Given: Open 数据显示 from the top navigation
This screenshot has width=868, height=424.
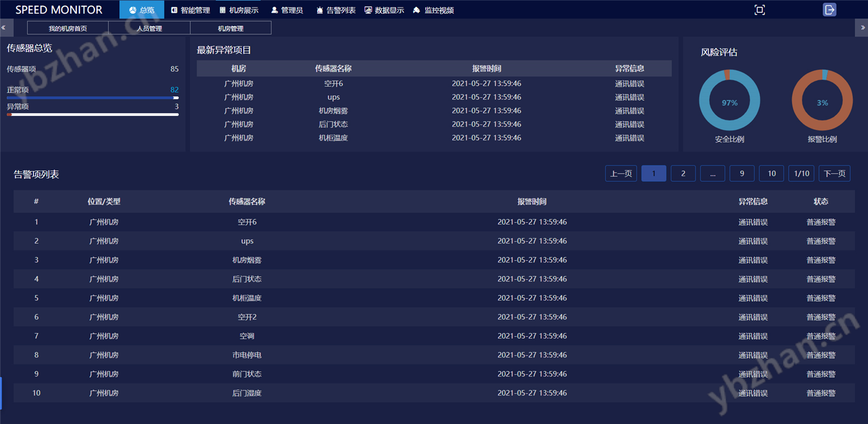Looking at the screenshot, I should pyautogui.click(x=384, y=10).
